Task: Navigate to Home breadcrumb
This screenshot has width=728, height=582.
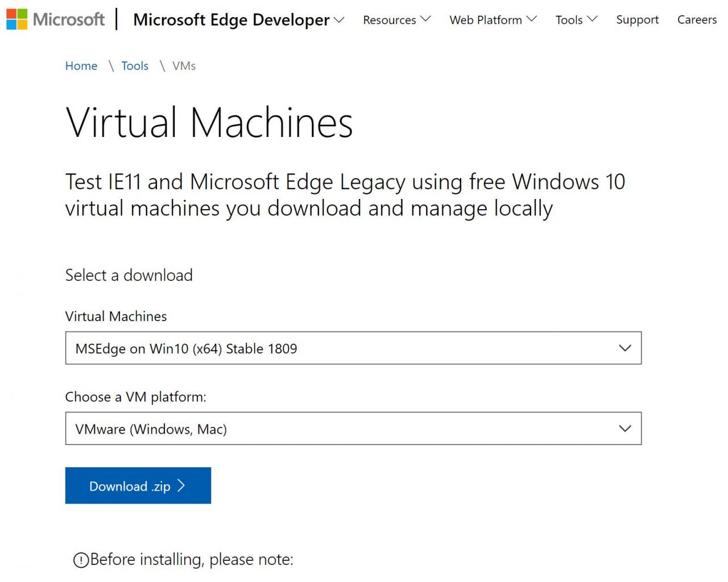Action: [x=81, y=66]
